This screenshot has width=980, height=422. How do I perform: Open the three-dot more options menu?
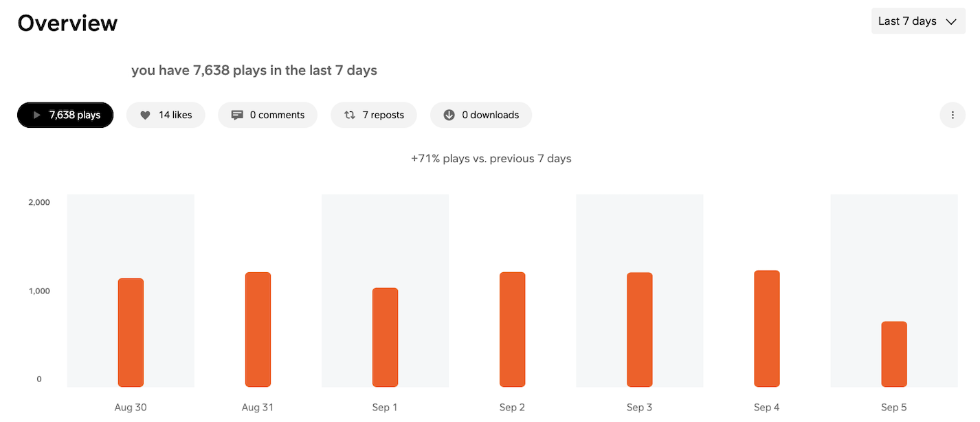953,115
